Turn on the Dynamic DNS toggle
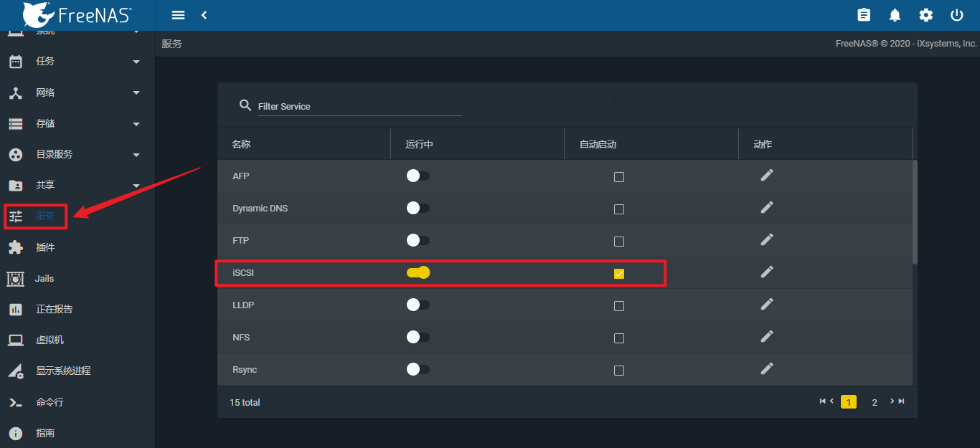 tap(418, 208)
